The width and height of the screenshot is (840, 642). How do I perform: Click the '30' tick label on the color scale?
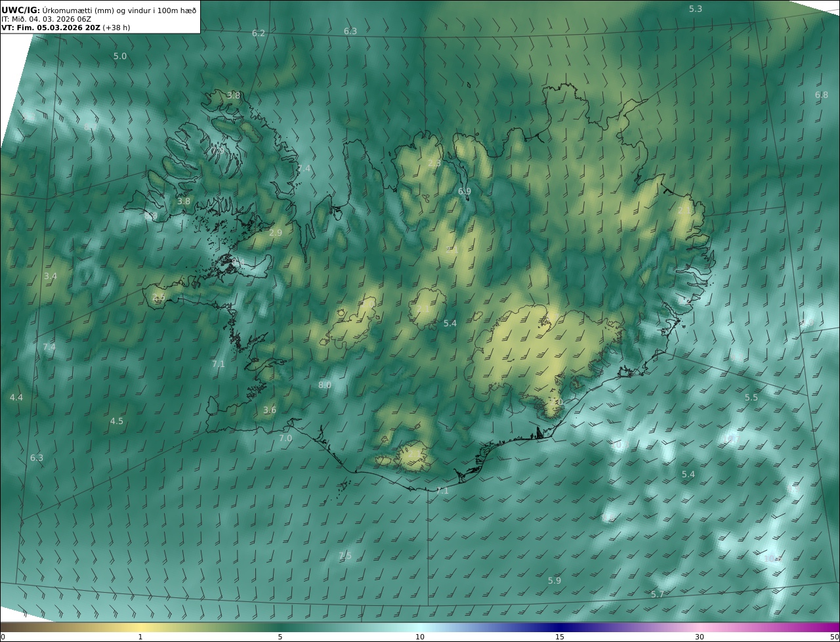(700, 637)
